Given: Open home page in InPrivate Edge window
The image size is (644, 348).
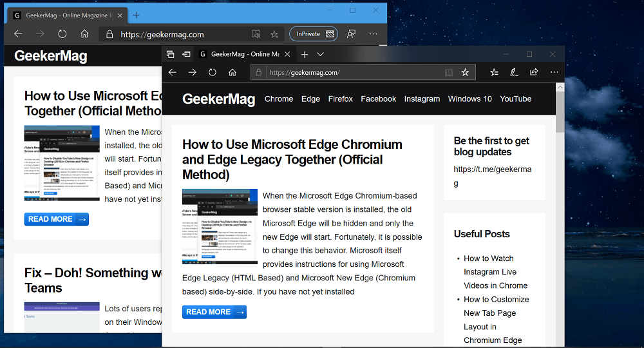Looking at the screenshot, I should (x=84, y=34).
